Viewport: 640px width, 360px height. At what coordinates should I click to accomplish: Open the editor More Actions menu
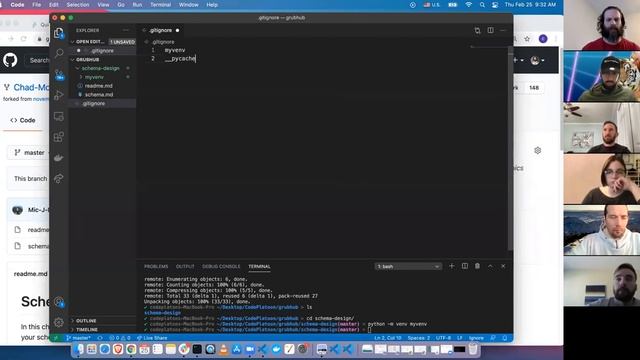pyautogui.click(x=503, y=30)
